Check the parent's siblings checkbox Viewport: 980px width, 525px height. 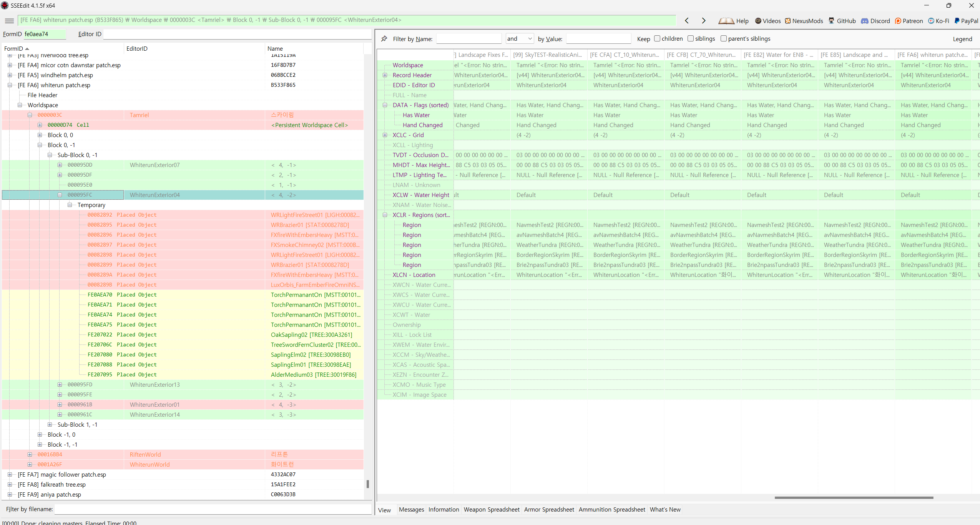[x=723, y=38]
